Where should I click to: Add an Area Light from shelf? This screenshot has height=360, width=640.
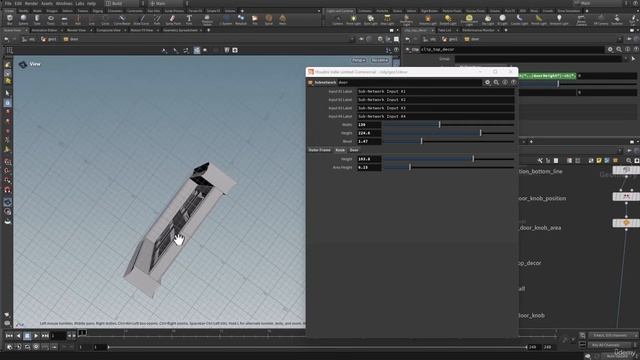[387, 20]
